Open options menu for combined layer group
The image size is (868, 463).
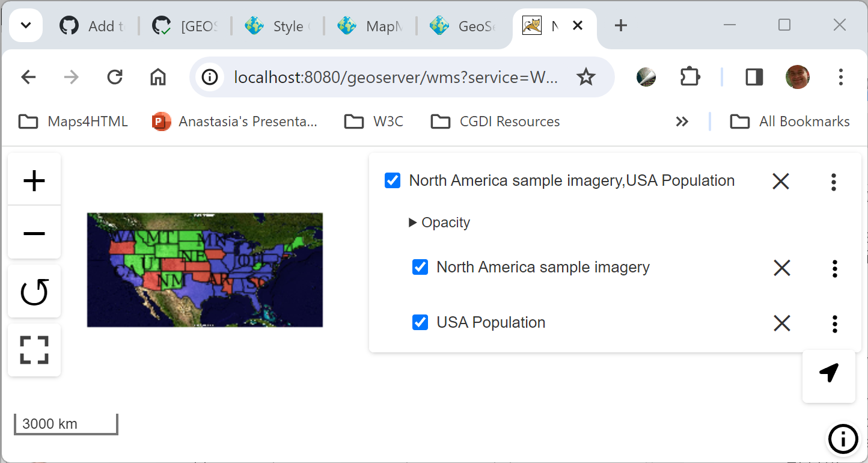coord(833,182)
